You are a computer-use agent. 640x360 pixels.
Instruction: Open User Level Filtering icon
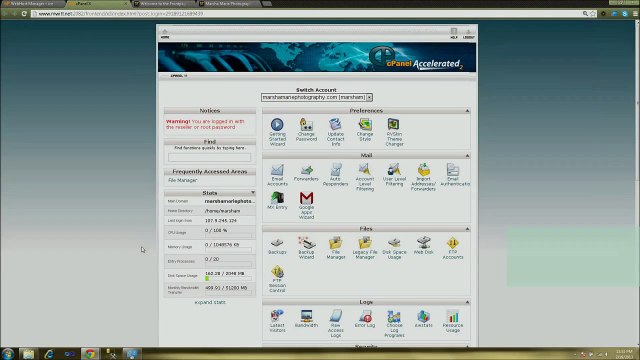pos(394,169)
